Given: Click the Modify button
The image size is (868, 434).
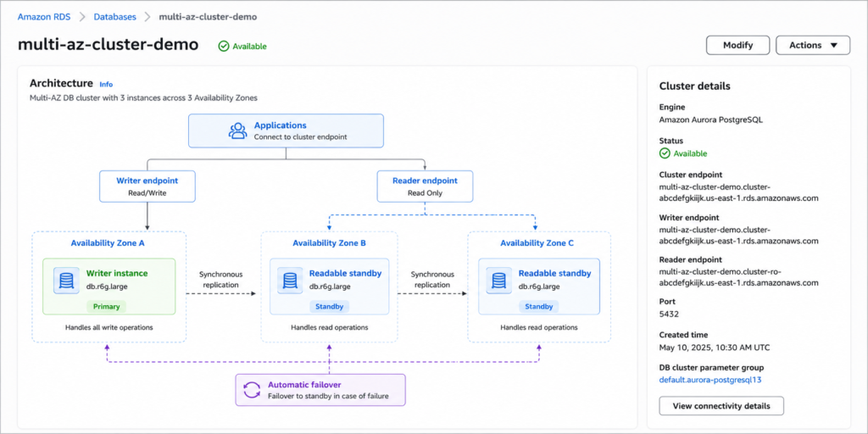Looking at the screenshot, I should [737, 46].
